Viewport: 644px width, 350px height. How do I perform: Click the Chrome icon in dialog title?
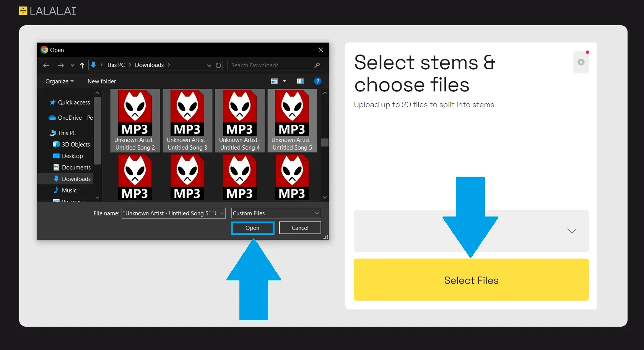tap(44, 50)
